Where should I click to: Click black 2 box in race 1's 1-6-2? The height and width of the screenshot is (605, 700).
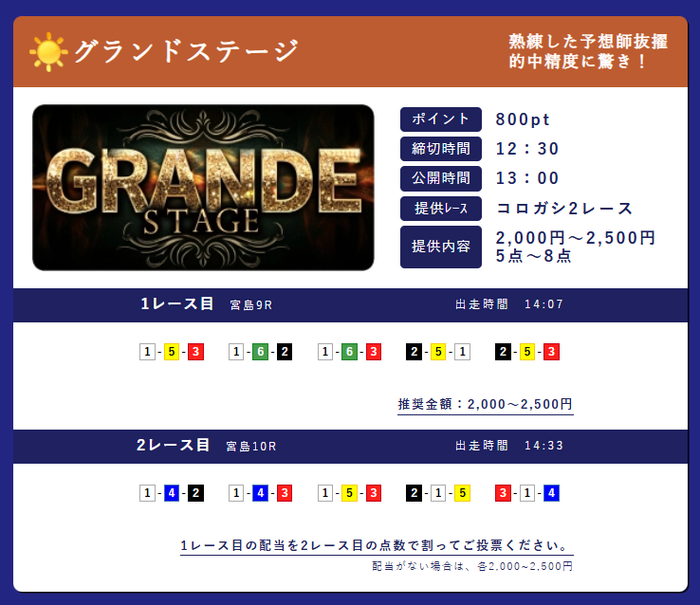tap(285, 352)
